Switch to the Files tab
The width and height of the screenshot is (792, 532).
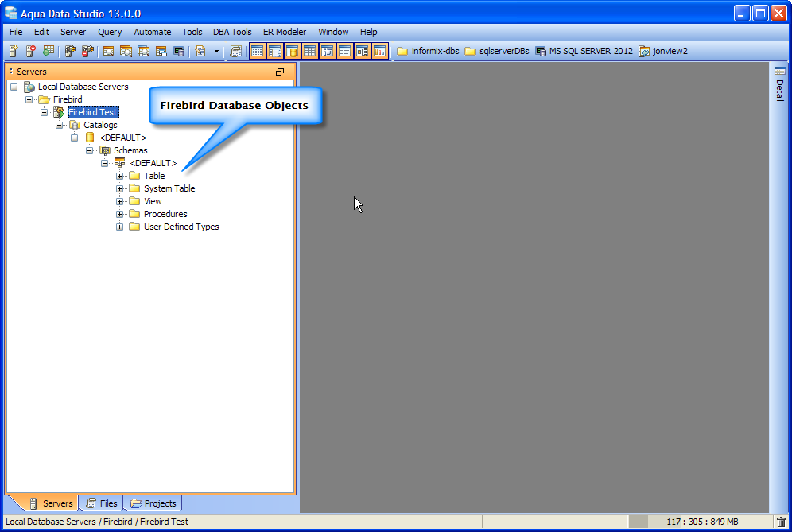point(102,503)
